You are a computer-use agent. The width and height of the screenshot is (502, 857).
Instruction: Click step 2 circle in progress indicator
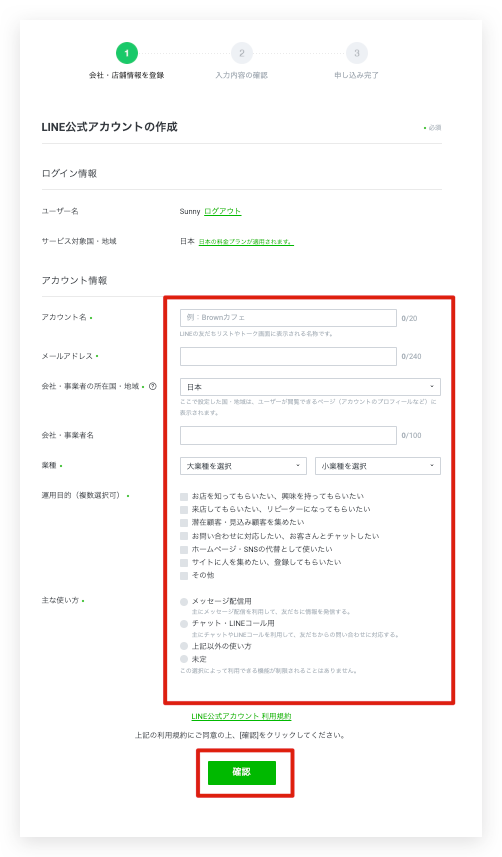[242, 53]
